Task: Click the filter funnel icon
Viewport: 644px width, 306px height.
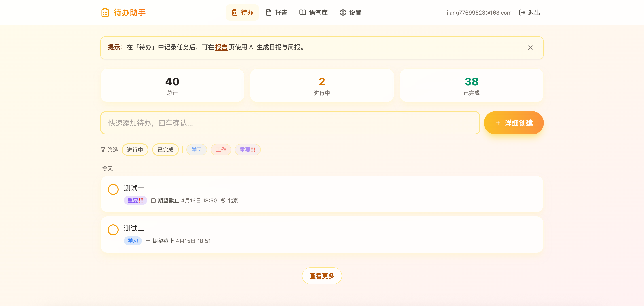Action: [x=103, y=150]
